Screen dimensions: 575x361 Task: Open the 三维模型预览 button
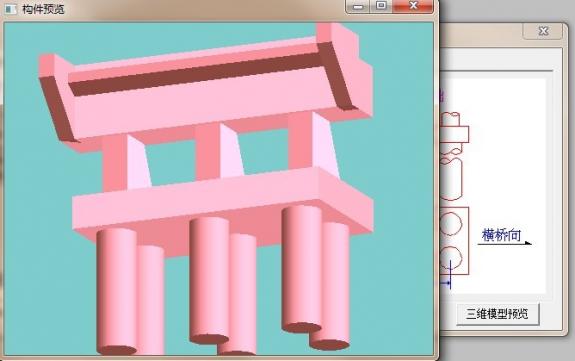[497, 314]
